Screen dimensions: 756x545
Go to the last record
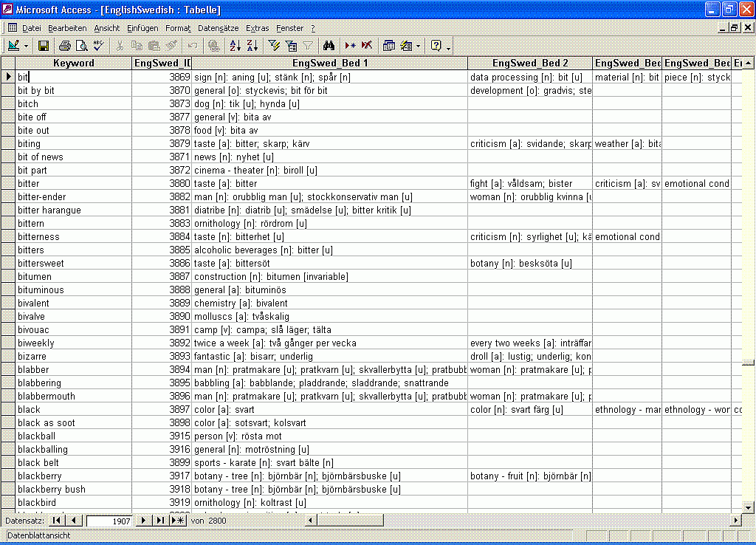160,521
